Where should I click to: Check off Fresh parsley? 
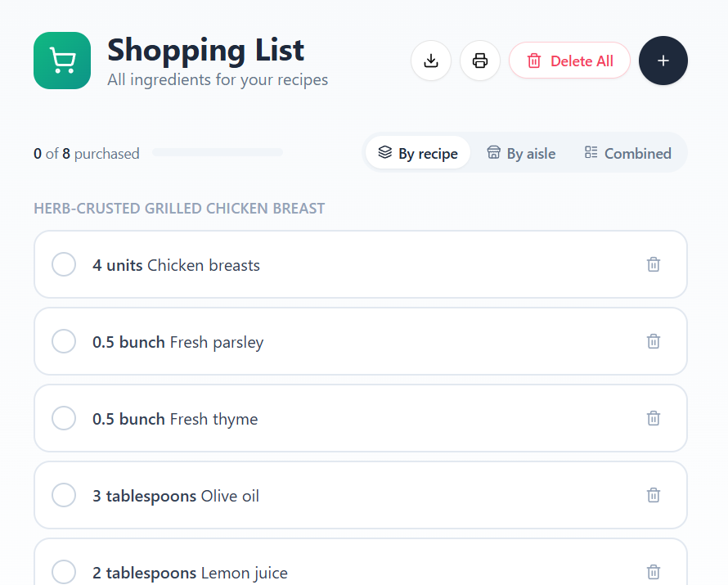(x=64, y=341)
